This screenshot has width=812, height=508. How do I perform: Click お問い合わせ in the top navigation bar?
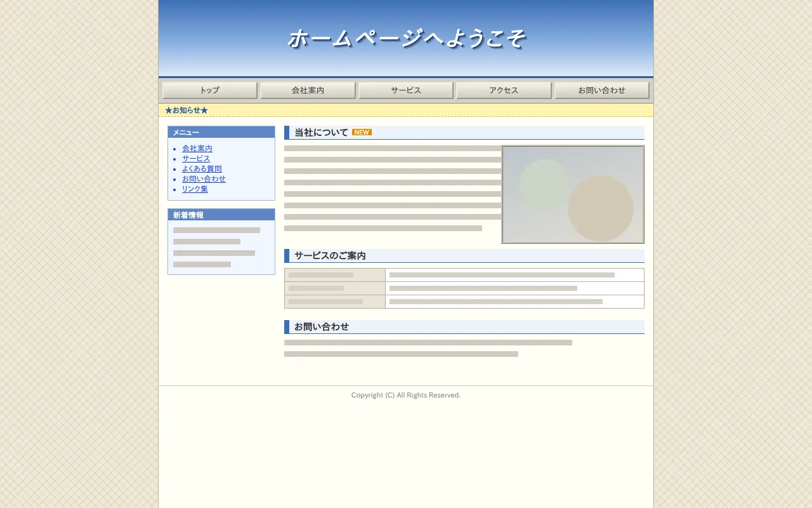tap(602, 90)
